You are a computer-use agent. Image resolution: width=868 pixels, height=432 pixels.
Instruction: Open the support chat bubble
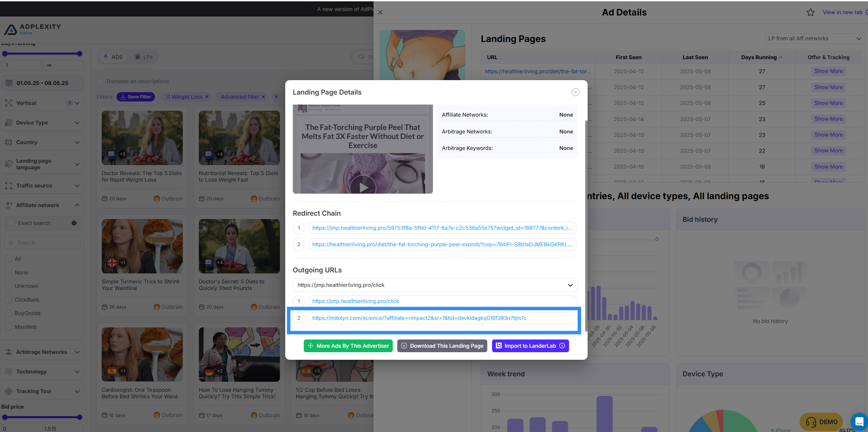pos(859,421)
